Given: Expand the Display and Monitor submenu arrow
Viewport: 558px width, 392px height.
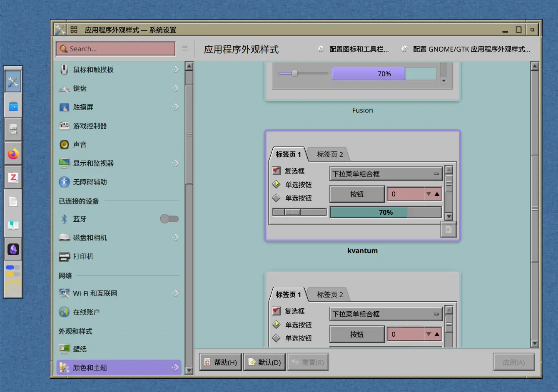Looking at the screenshot, I should point(175,163).
